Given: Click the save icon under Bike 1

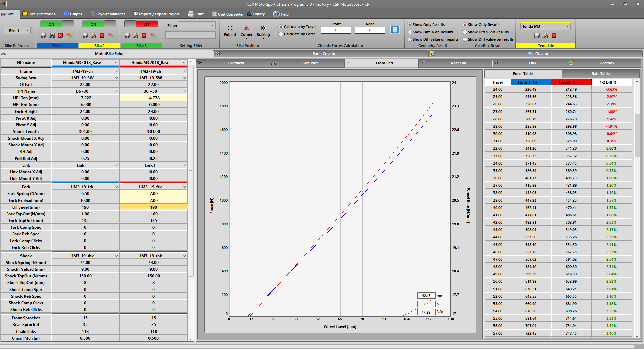Looking at the screenshot, I should click(x=43, y=35).
